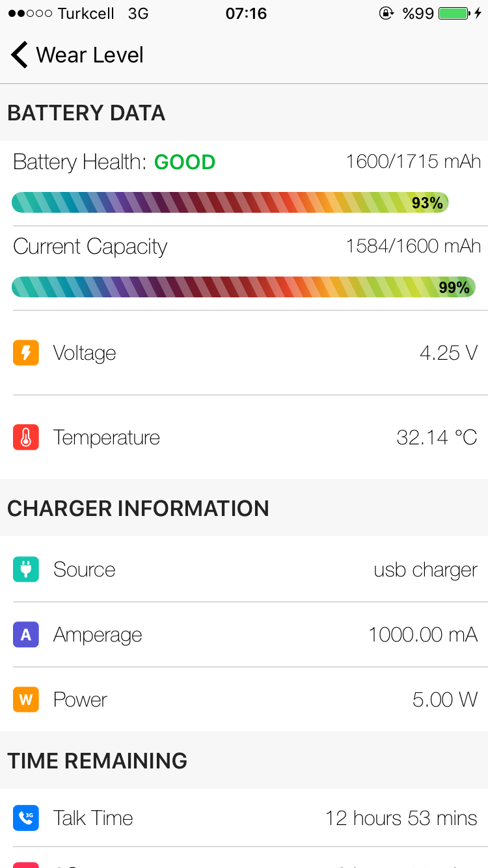This screenshot has width=488, height=868.
Task: Tap the back chevron arrow
Action: click(x=20, y=55)
